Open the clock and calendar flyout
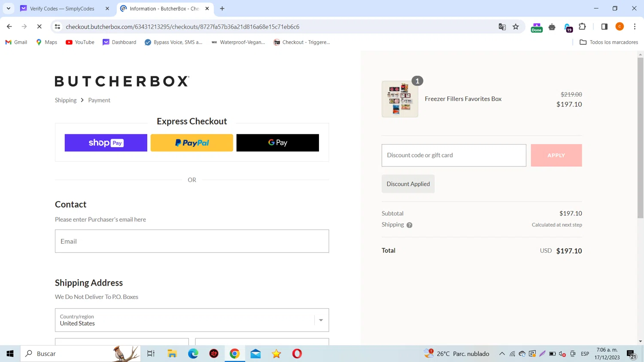The image size is (644, 362). tap(607, 353)
